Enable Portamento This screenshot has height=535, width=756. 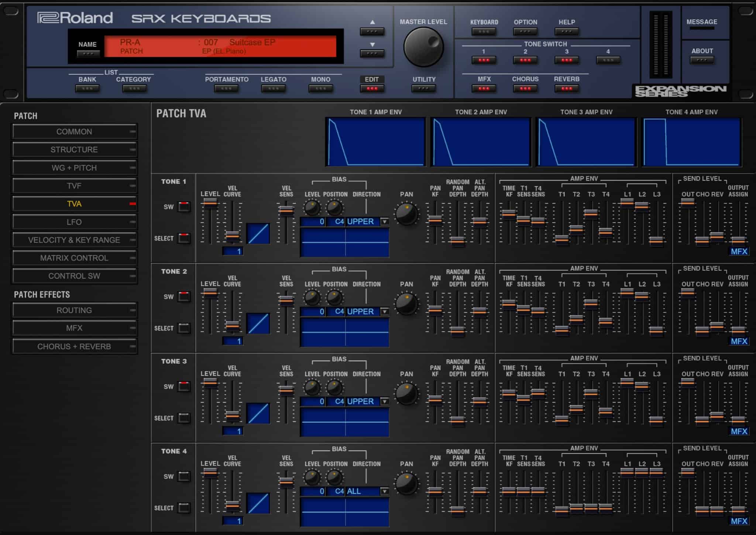click(x=226, y=89)
